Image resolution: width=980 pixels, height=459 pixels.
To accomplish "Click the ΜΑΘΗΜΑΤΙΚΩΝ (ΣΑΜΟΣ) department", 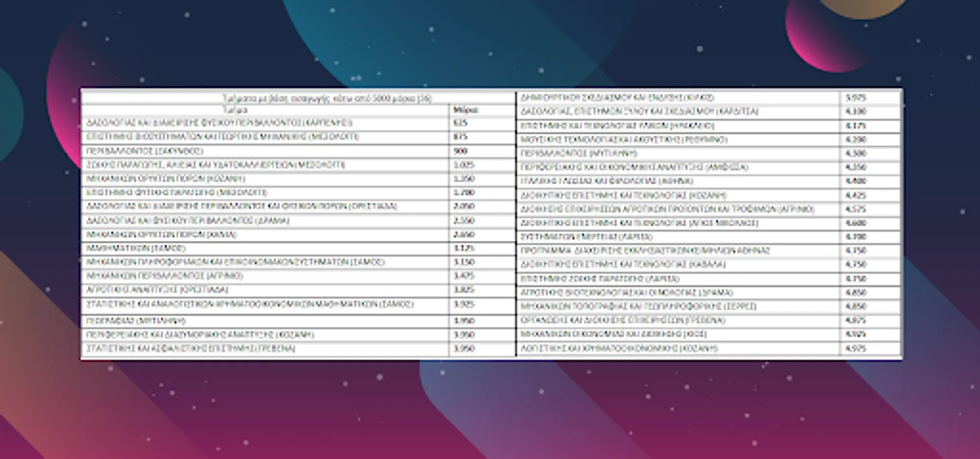I will coord(136,248).
